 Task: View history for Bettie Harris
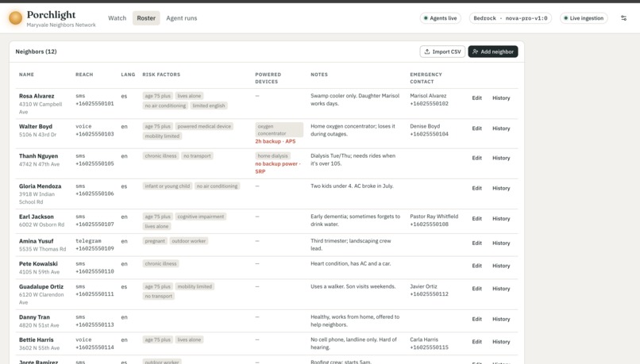pos(501,342)
